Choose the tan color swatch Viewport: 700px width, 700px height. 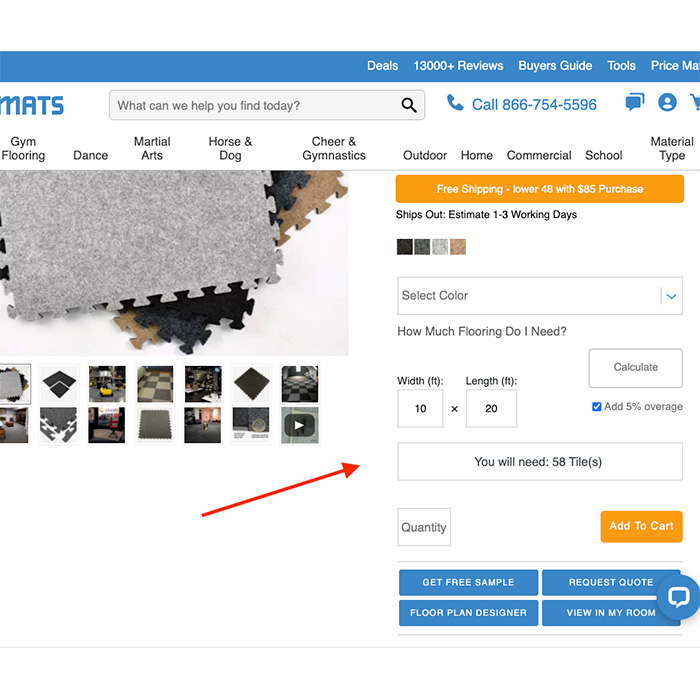pos(458,247)
